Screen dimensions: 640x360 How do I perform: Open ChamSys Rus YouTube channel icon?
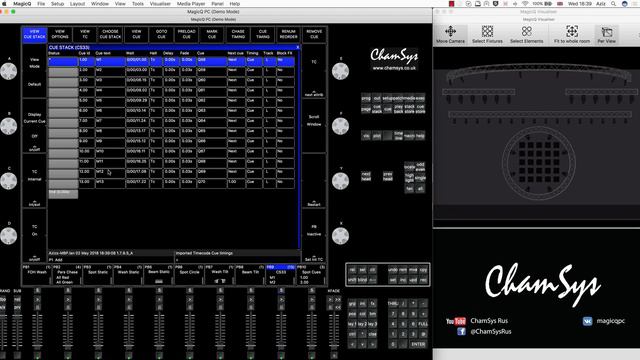pyautogui.click(x=456, y=321)
